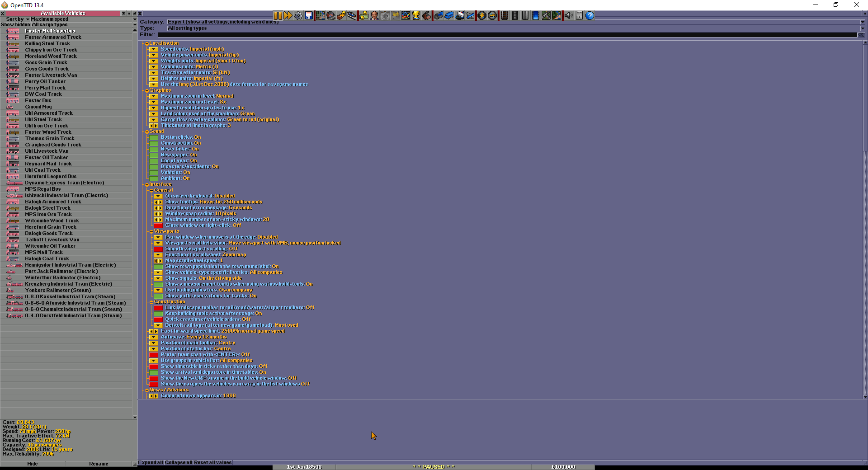The image size is (868, 470).
Task: Pause the game with the toolbar pause icon
Action: click(278, 16)
